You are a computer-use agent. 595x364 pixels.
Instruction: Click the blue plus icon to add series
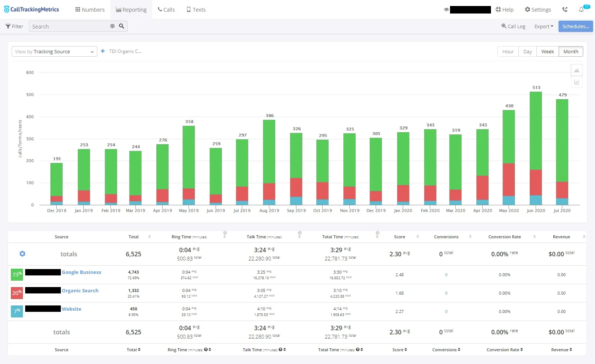(103, 51)
